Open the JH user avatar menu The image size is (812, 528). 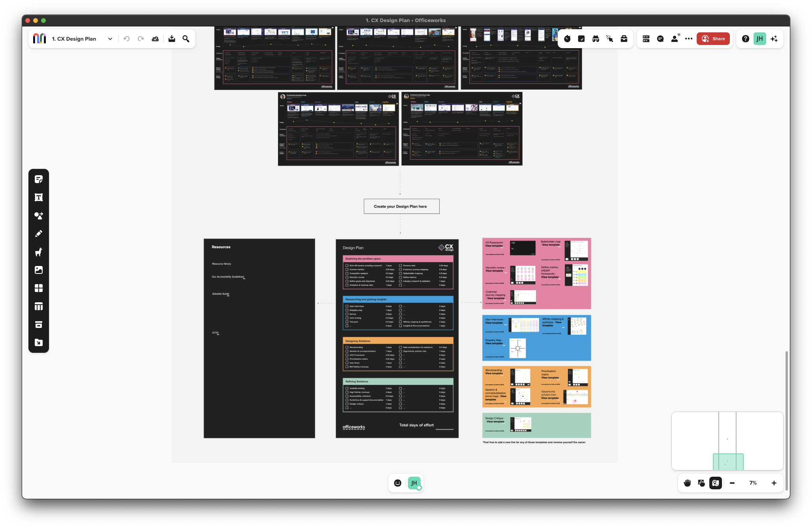pyautogui.click(x=759, y=39)
